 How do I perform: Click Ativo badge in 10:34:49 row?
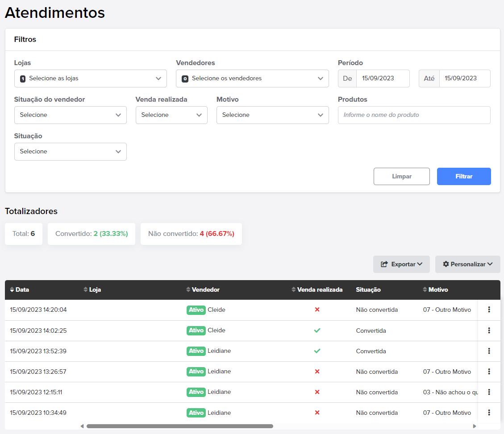[x=196, y=413]
